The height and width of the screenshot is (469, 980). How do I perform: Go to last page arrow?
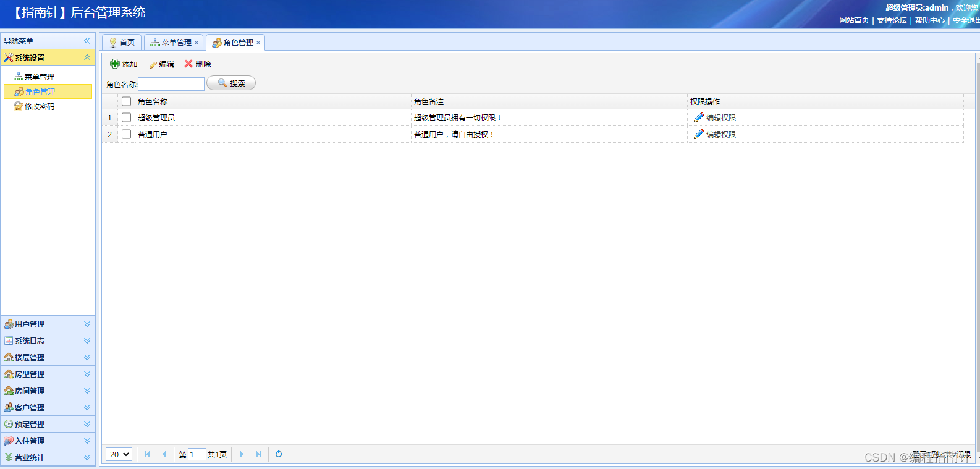(x=259, y=454)
